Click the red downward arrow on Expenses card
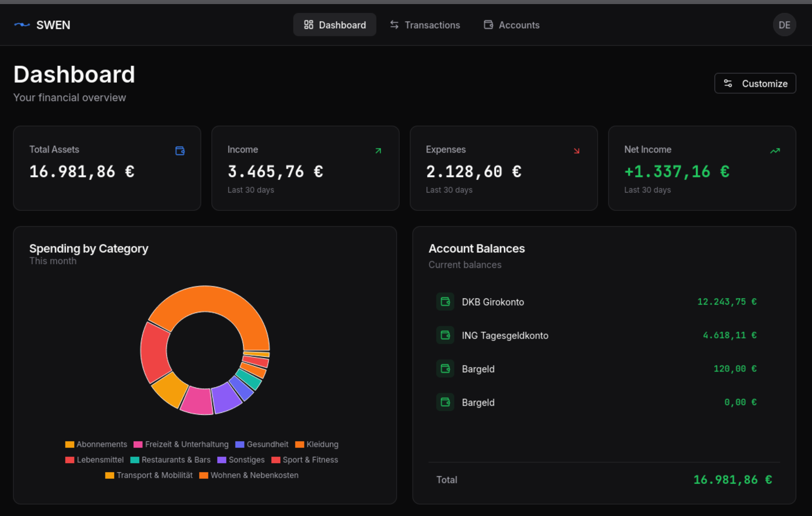This screenshot has width=812, height=516. coord(576,151)
